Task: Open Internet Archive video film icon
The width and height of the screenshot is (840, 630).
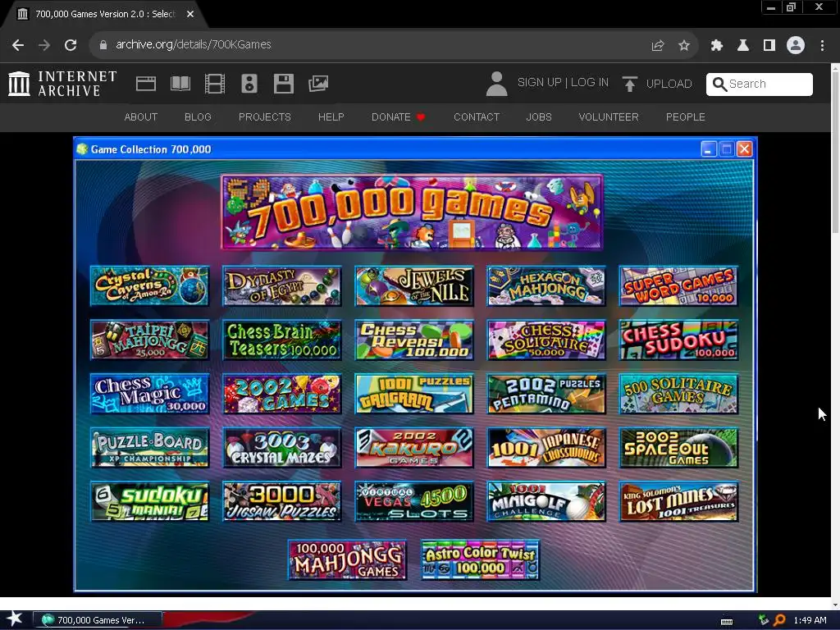Action: click(214, 84)
